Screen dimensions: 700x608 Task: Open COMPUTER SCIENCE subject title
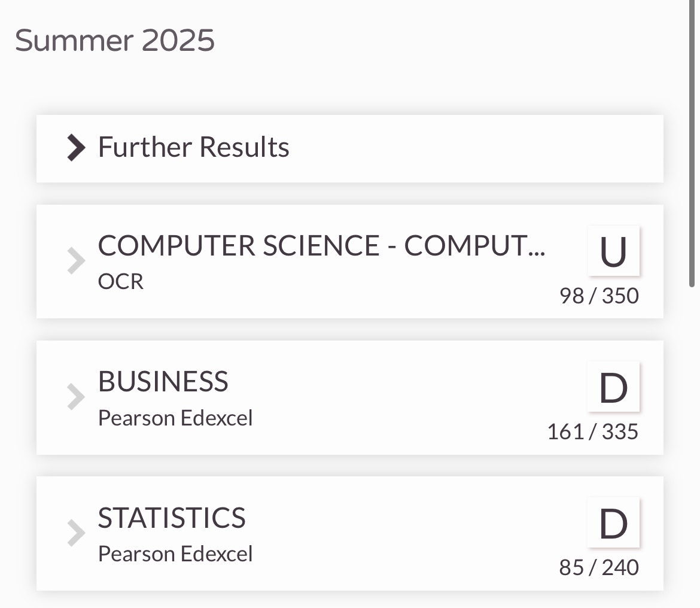point(321,246)
